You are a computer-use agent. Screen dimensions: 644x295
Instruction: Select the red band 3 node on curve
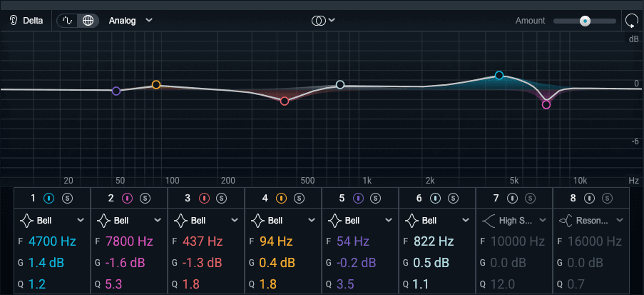coord(285,101)
